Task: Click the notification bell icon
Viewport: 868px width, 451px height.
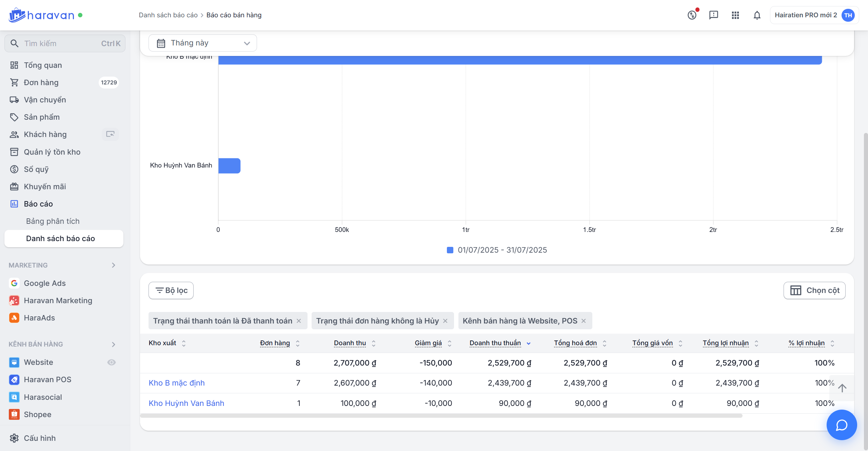Action: pos(757,15)
